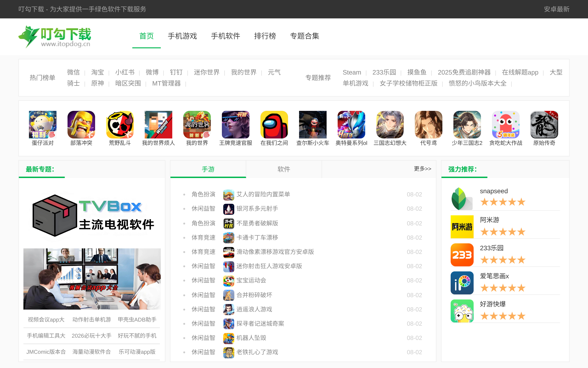588x368 pixels.
Task: Click the 女子学校储物柜正版 topic link
Action: click(x=408, y=83)
